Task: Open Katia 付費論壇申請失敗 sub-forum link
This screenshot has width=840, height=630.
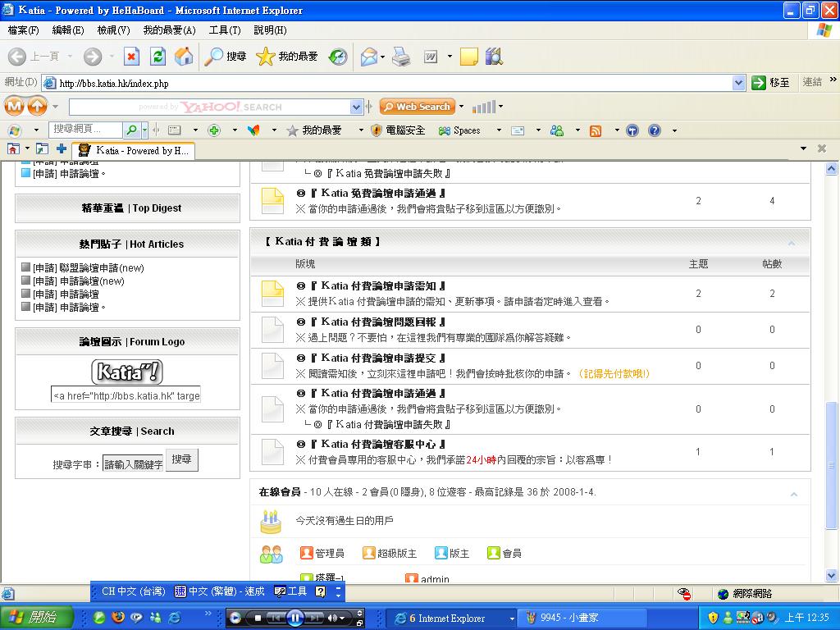Action: tap(388, 424)
